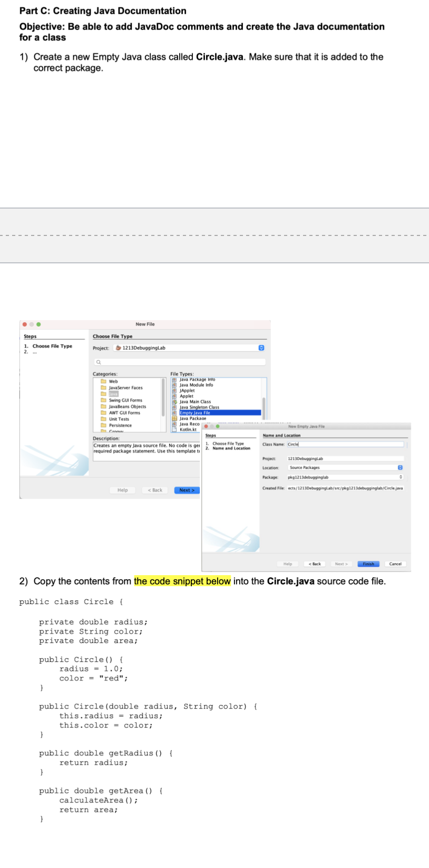Click Next in New File dialog
Viewport: 429px width, 868px height.
187,490
